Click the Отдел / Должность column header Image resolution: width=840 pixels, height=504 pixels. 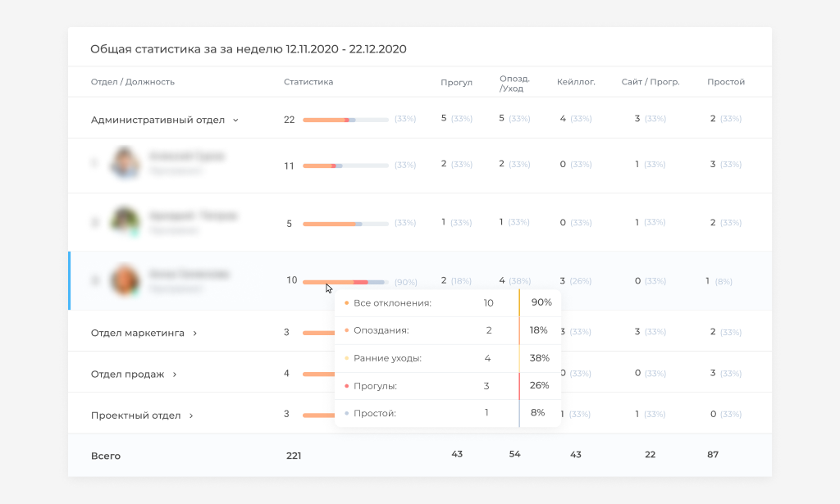tap(133, 82)
